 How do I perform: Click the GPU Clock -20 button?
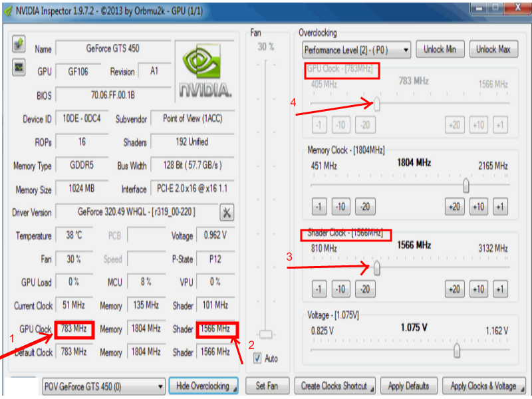[365, 125]
